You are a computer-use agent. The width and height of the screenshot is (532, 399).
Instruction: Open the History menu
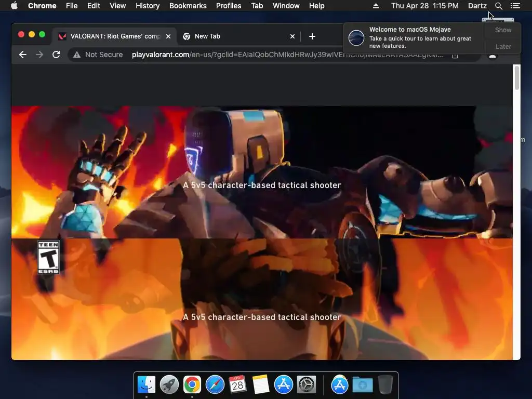click(148, 6)
